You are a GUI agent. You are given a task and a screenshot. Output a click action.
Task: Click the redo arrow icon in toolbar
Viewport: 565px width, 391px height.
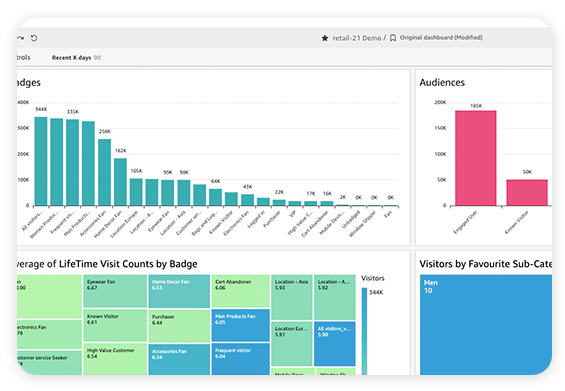tap(20, 38)
